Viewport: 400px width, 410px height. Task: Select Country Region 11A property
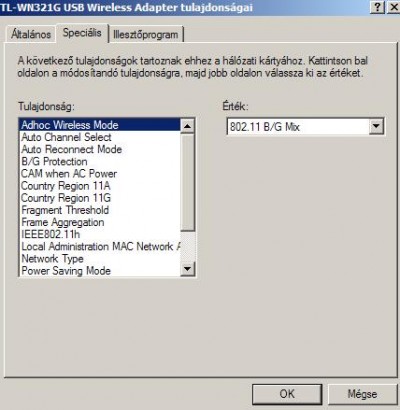[x=100, y=186]
